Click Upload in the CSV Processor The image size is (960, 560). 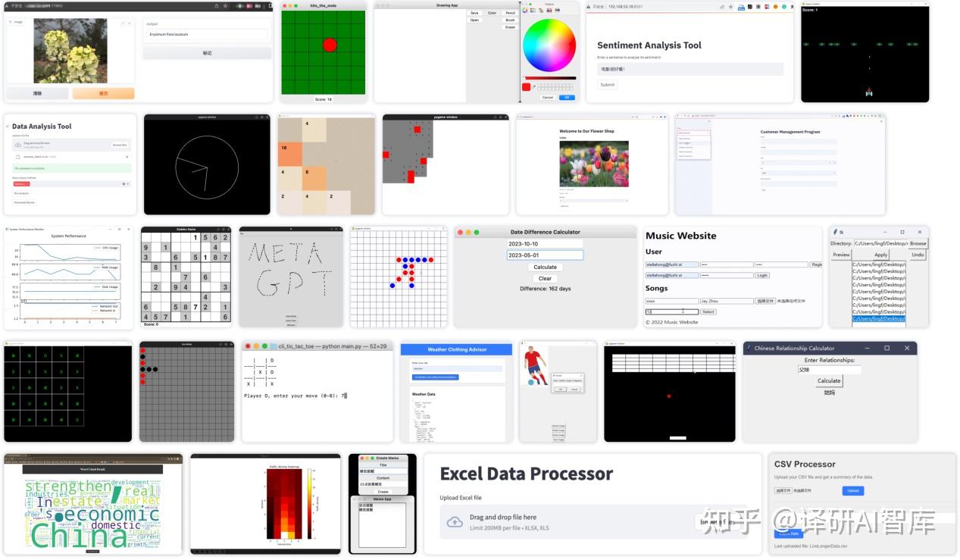tap(852, 491)
